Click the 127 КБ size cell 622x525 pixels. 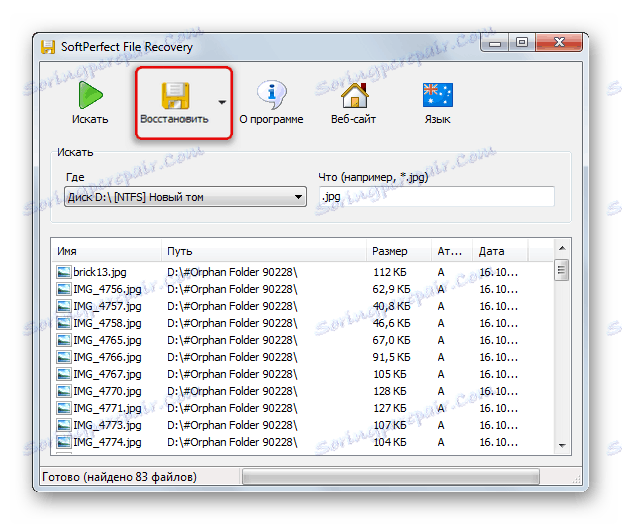point(390,408)
